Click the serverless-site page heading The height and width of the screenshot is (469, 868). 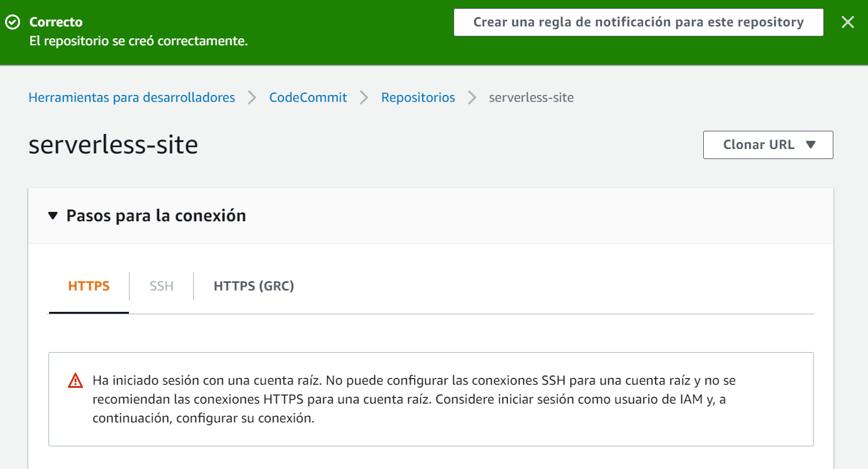(x=113, y=145)
